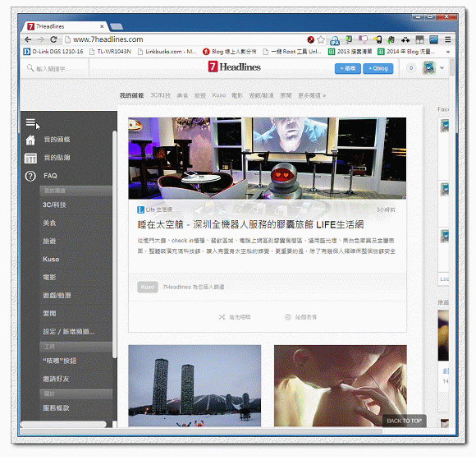Click the first avatar in Facebook sidebar
Image resolution: width=476 pixels, height=465 pixels.
coord(445,125)
